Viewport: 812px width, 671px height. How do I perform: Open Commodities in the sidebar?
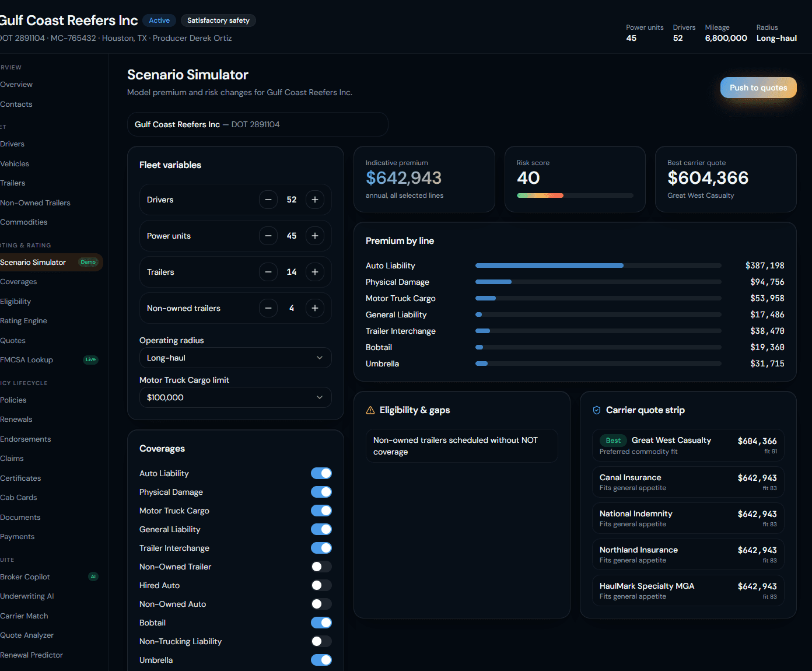coord(24,222)
